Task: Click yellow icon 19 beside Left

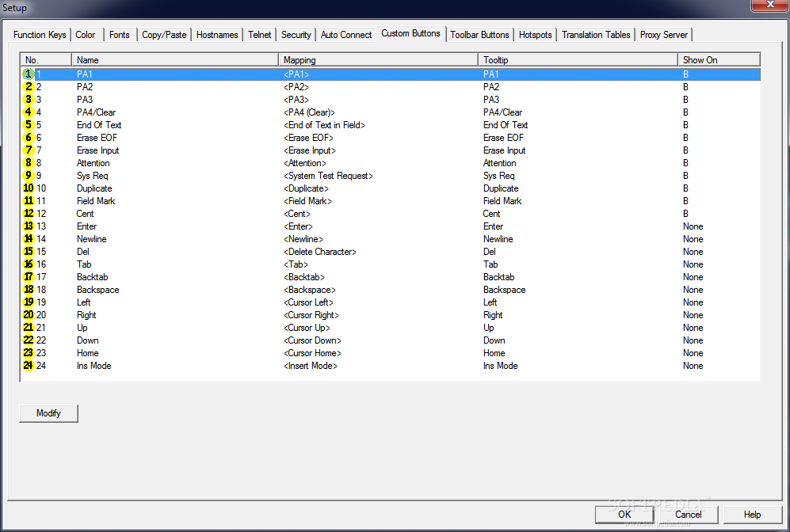Action: (x=29, y=302)
